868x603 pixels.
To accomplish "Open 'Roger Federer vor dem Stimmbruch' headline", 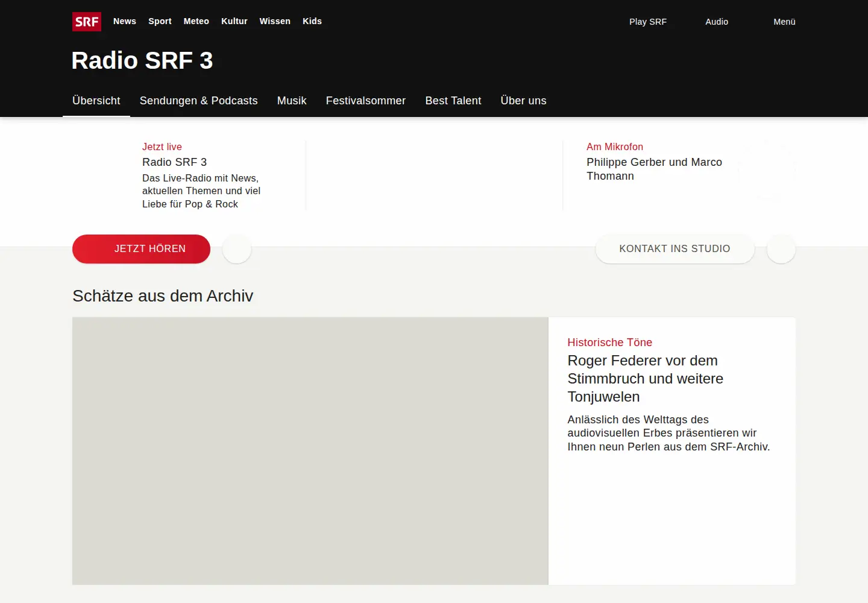I will tap(645, 379).
